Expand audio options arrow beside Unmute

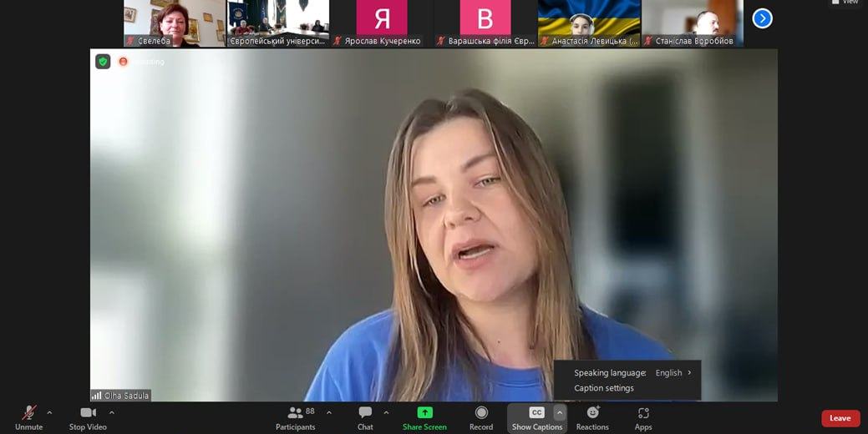[49, 412]
